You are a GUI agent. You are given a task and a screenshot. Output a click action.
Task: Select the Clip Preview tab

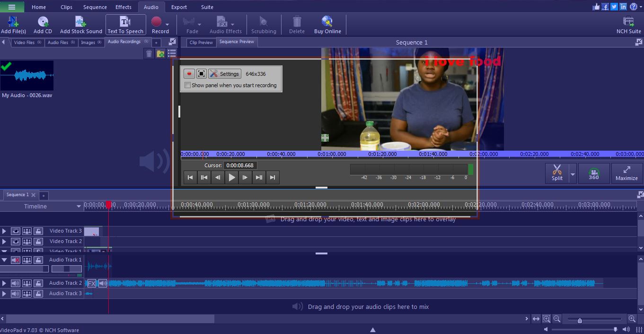pyautogui.click(x=201, y=42)
